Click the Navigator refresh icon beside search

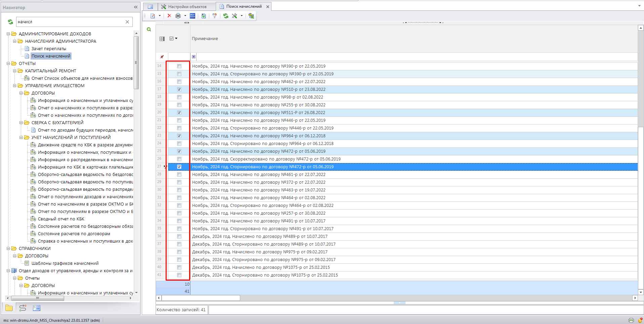(10, 22)
